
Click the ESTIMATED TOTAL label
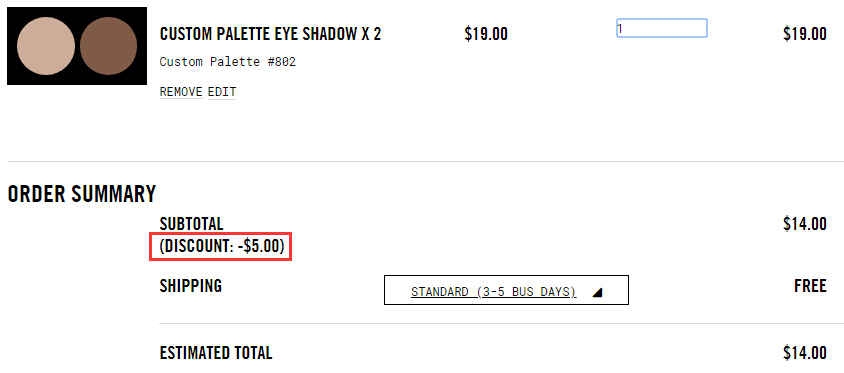pyautogui.click(x=216, y=353)
